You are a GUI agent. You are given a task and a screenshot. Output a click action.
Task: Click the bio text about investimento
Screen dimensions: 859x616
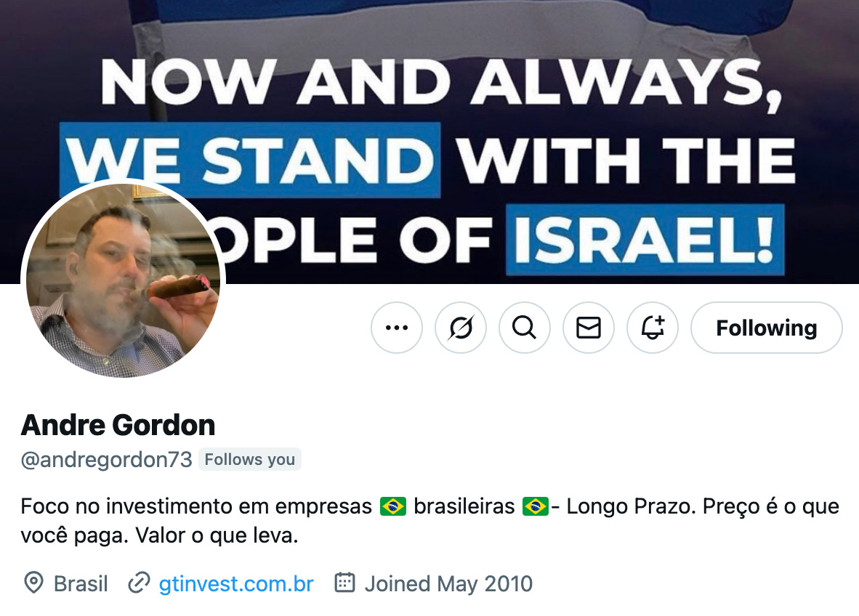click(430, 520)
